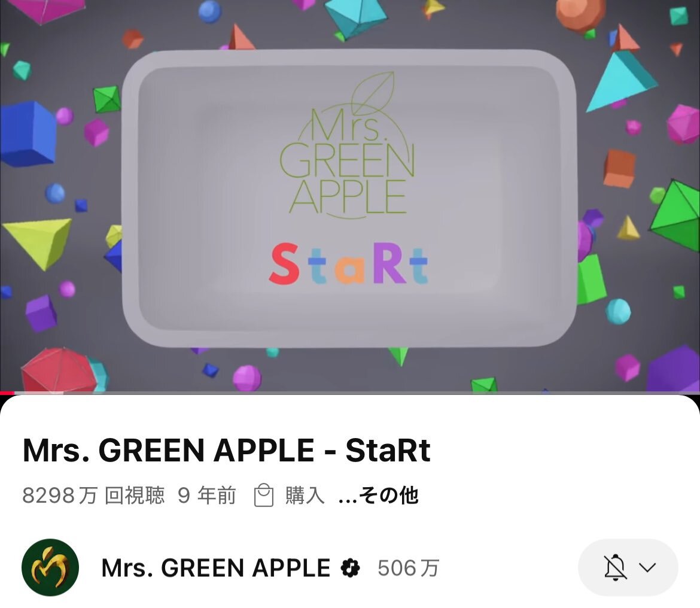
Task: Click the 8298万 回視聴 view count
Action: click(93, 495)
